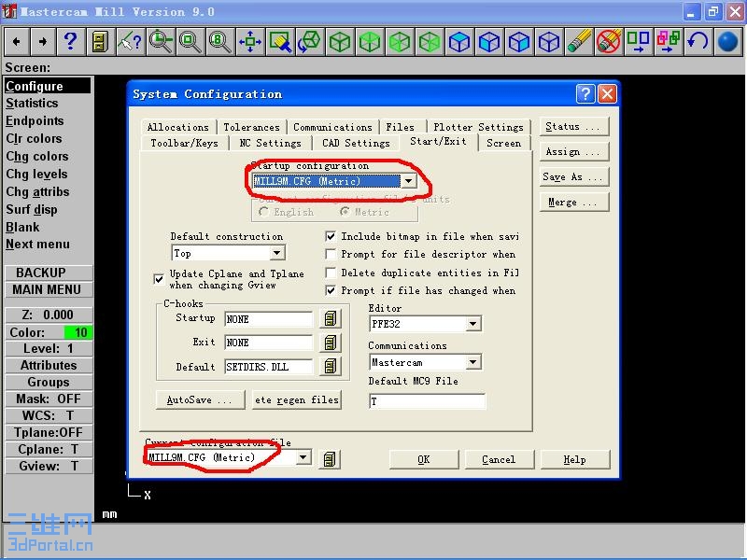747x560 pixels.
Task: Click the Unzoom by 0.8 icon
Action: click(220, 42)
